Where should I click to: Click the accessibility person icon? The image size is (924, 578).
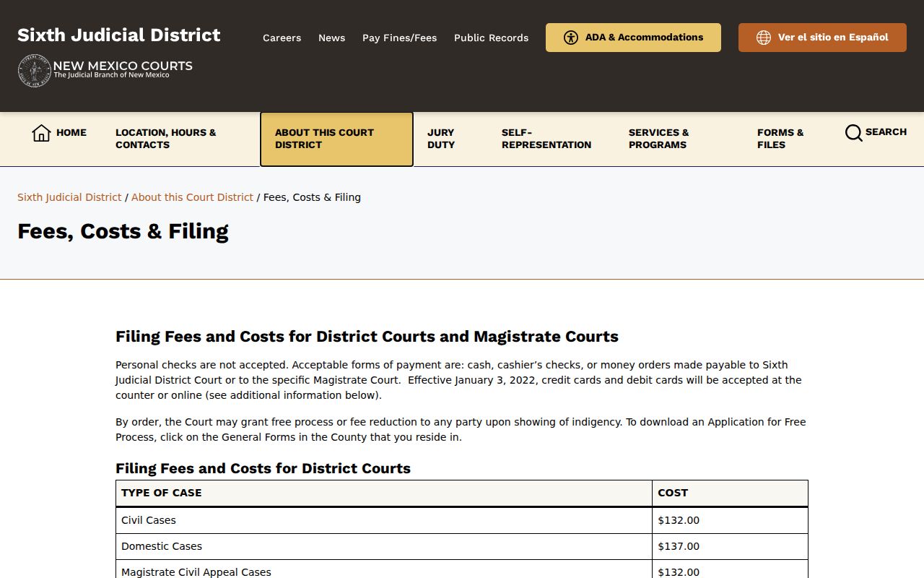click(571, 38)
